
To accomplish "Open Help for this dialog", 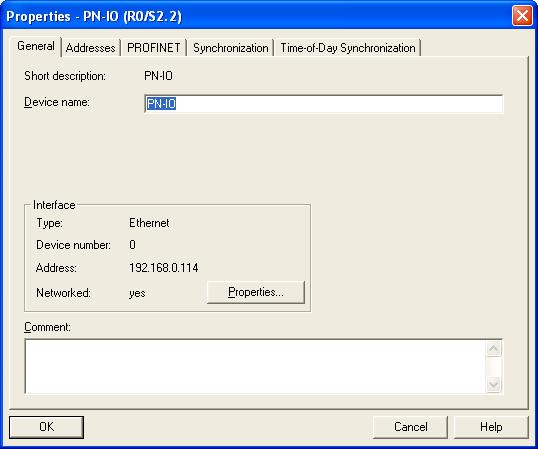I will (491, 427).
